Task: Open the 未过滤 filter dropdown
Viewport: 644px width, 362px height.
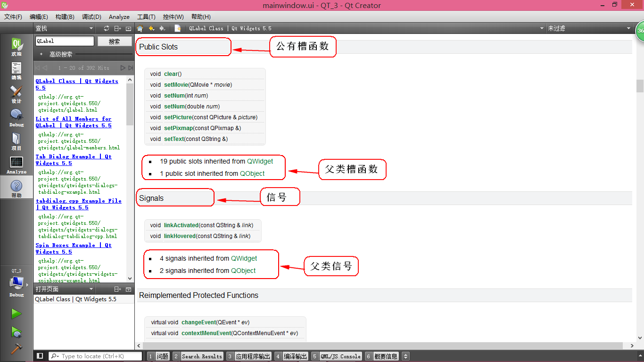Action: click(589, 28)
